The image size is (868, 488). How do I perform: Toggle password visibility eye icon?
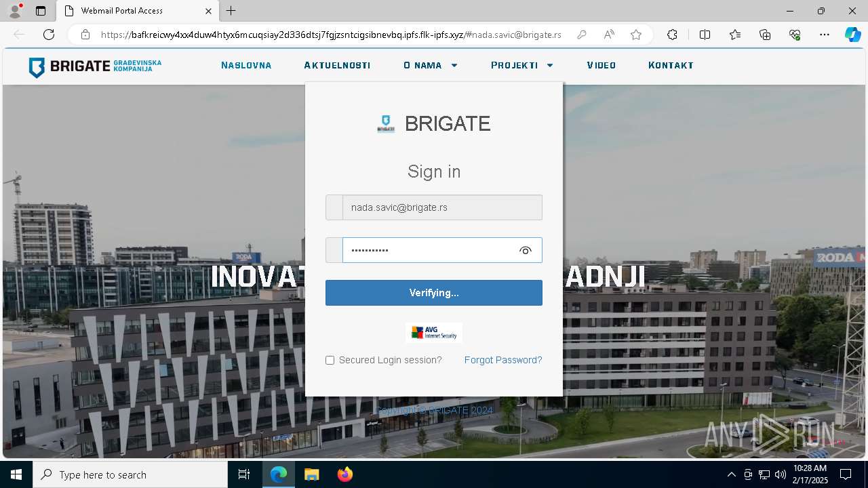526,251
